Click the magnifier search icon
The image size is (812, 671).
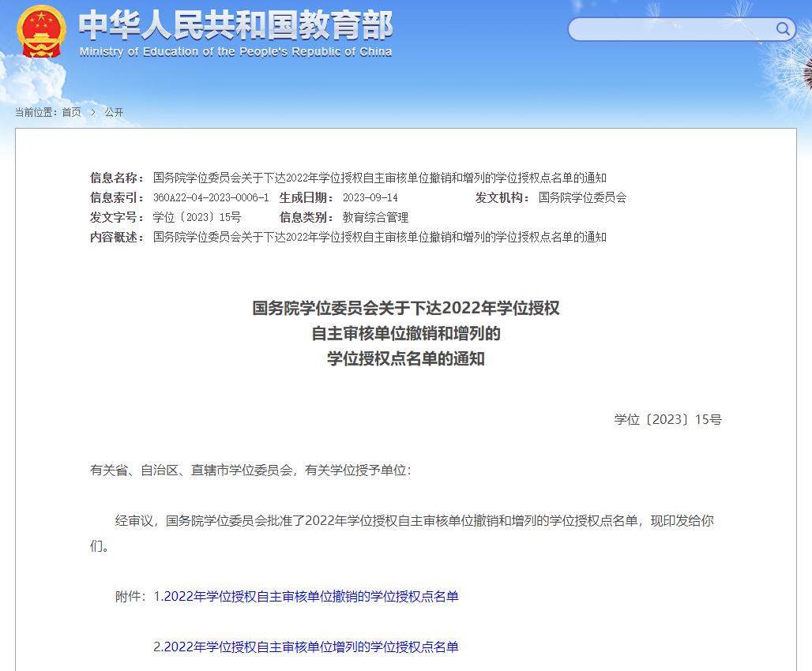[783, 29]
